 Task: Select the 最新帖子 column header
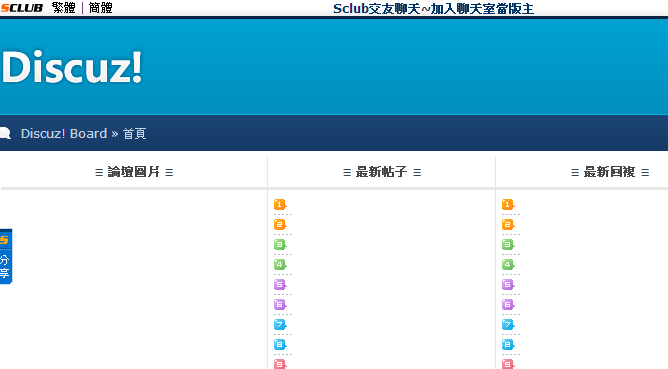(x=382, y=172)
